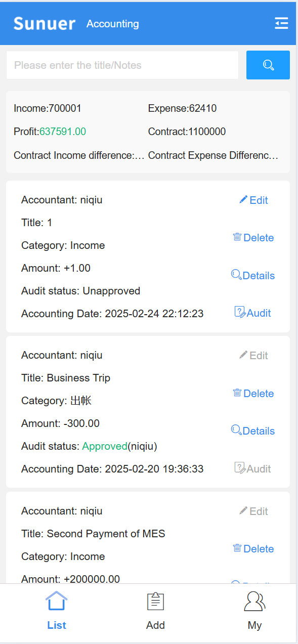Viewport: 298px width, 644px height.
Task: Switch to the My tab
Action: 254,612
